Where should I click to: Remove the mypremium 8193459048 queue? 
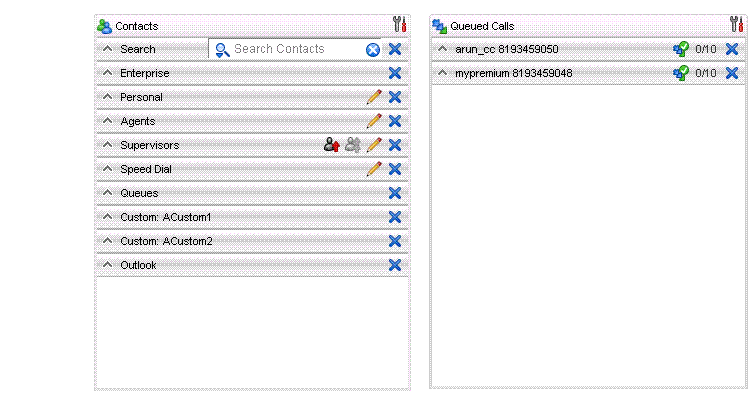[x=732, y=73]
